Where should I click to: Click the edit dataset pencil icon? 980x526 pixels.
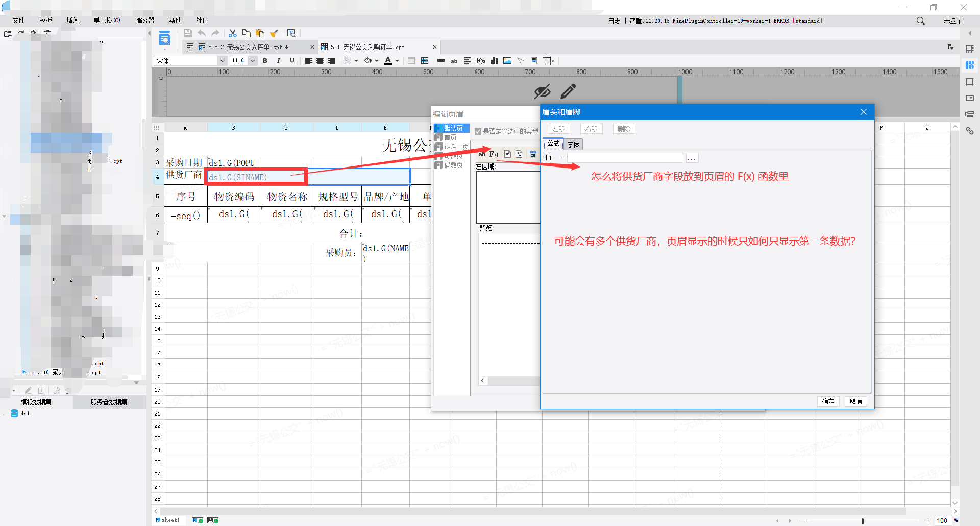(28, 390)
